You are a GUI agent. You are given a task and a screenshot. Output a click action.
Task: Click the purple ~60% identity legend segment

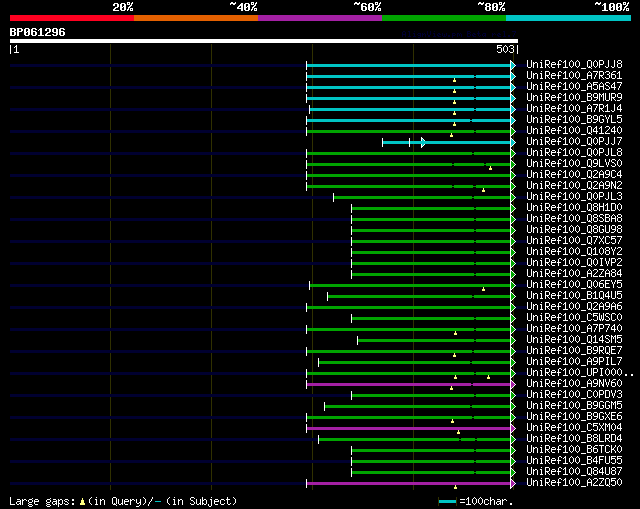point(320,18)
